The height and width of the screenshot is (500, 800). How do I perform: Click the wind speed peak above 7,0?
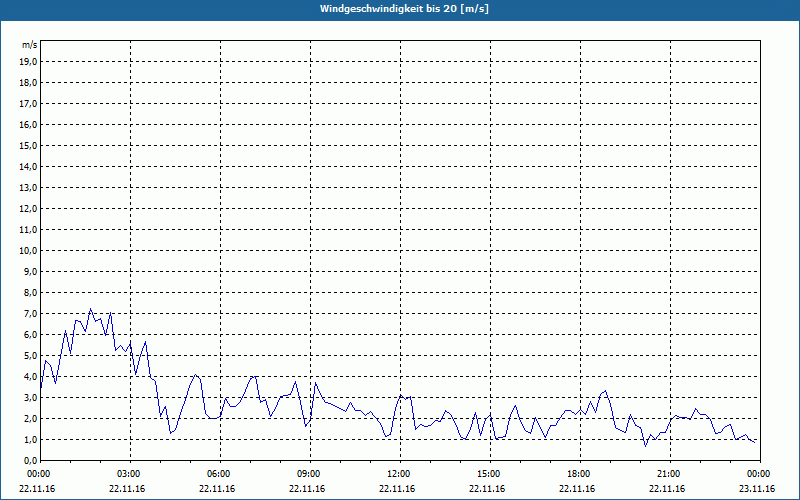[x=90, y=309]
